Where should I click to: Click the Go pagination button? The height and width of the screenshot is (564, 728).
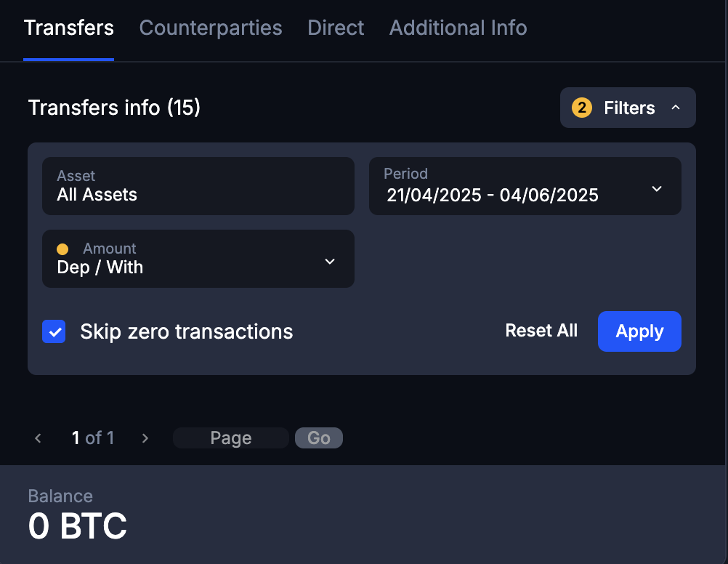(318, 438)
